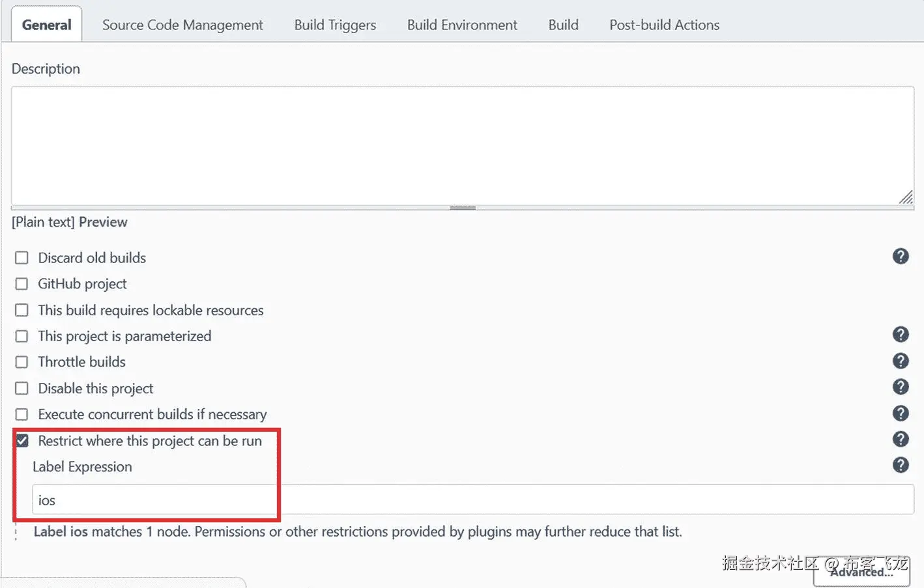Open help for This project is parameterized
The width and height of the screenshot is (924, 588).
point(901,335)
